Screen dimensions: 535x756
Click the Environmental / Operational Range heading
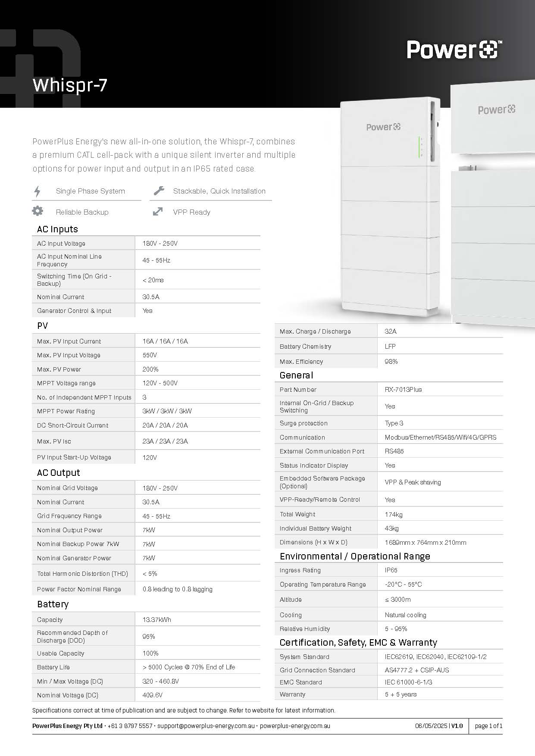(x=355, y=556)
